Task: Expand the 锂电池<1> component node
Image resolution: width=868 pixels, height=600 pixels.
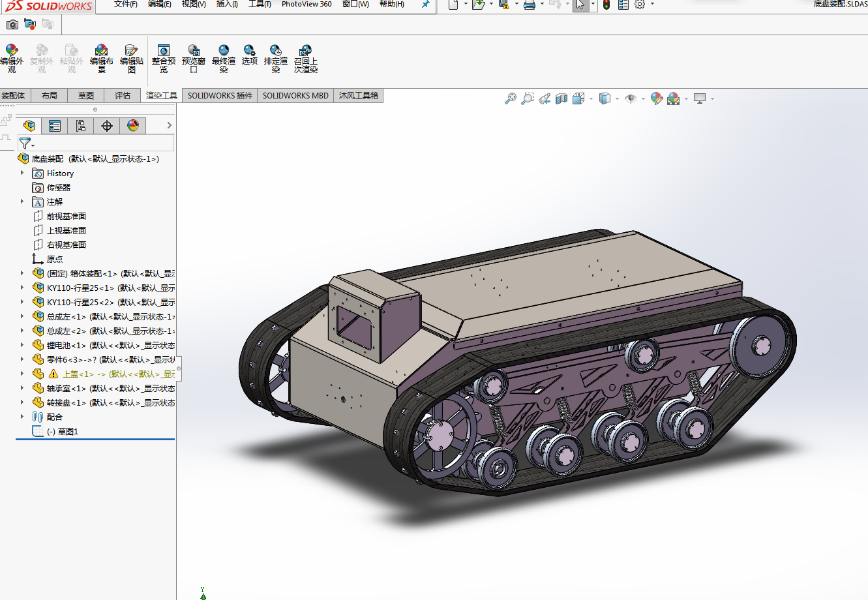Action: [x=22, y=346]
